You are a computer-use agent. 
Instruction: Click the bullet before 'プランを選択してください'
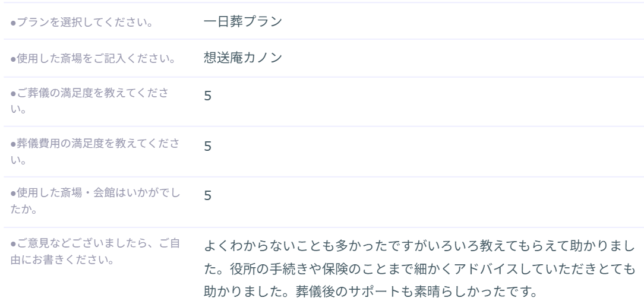coord(13,25)
